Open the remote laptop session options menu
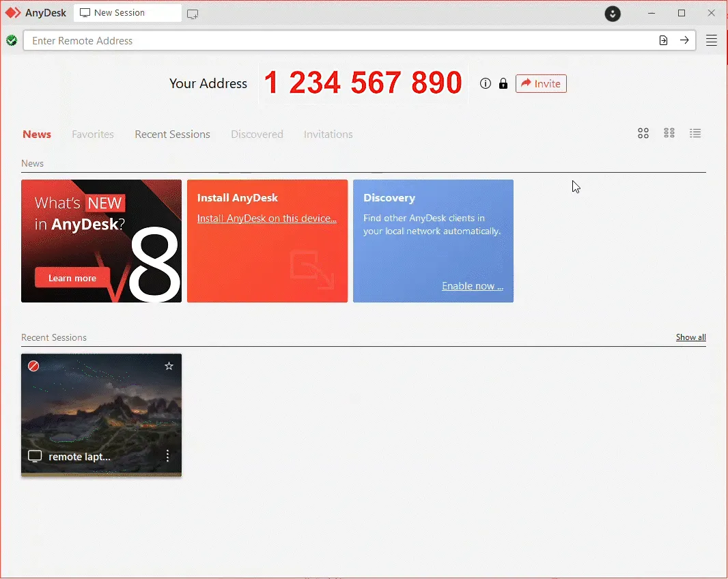 pos(167,456)
